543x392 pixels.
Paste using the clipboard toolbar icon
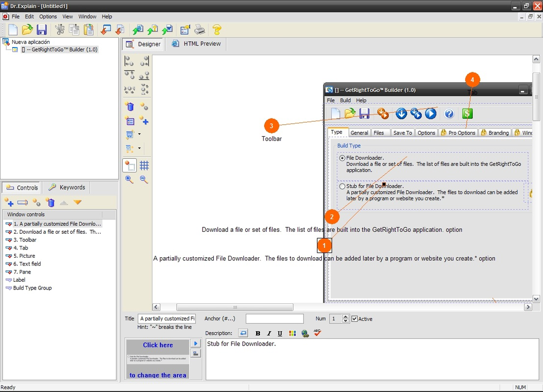point(89,30)
